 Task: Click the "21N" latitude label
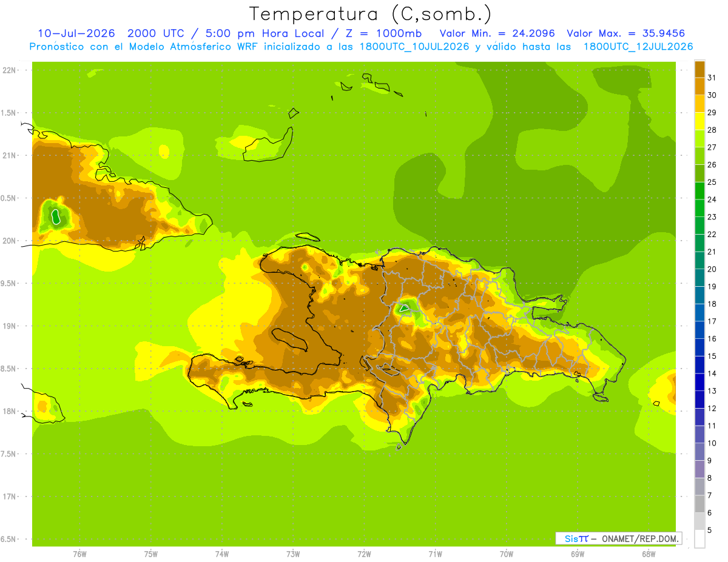click(10, 155)
